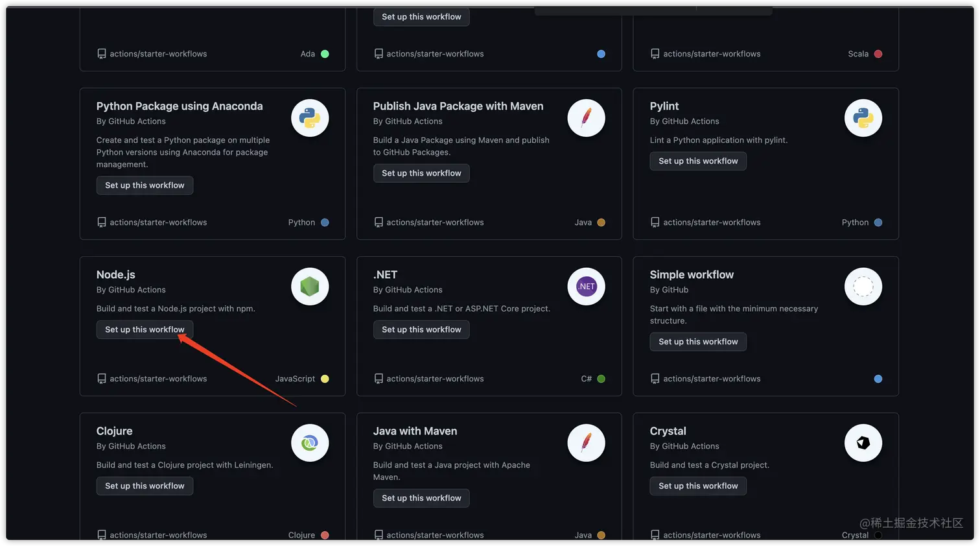Set up the Pylint workflow
Image resolution: width=980 pixels, height=546 pixels.
697,161
